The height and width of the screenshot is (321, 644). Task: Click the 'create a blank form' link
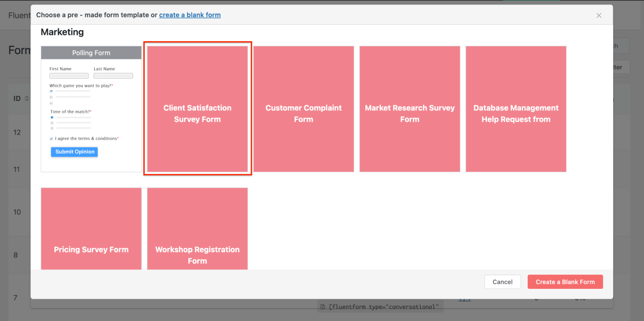190,15
